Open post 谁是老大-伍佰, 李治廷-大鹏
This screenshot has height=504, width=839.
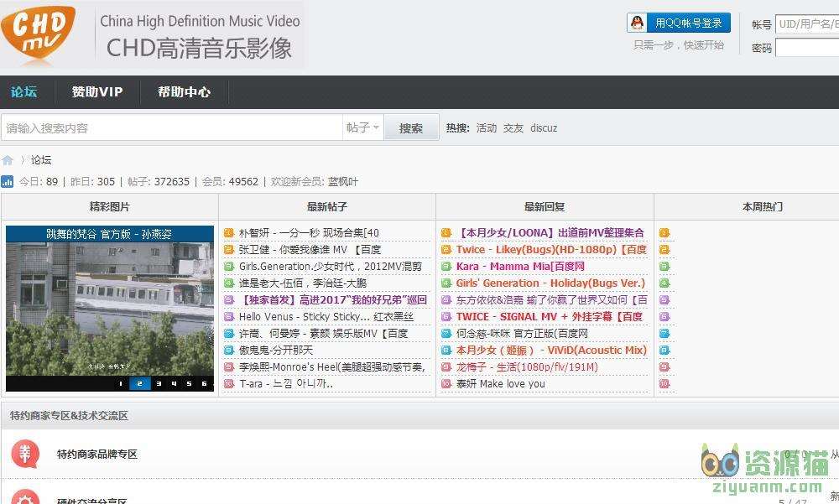(x=302, y=283)
